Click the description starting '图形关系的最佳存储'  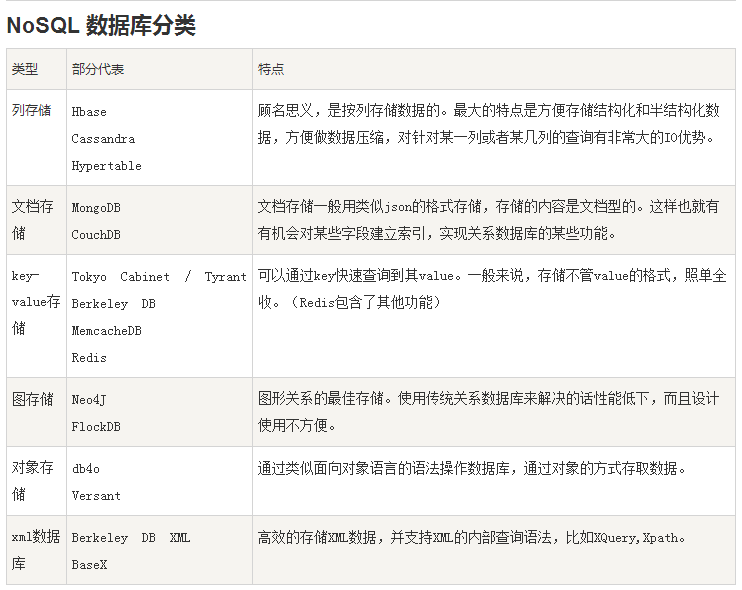pos(489,412)
